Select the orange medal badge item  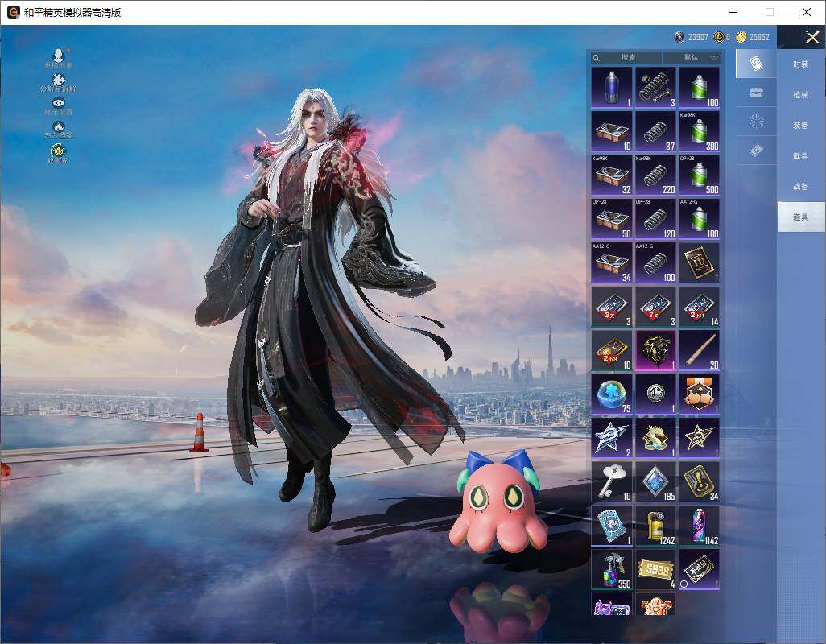pos(699,394)
